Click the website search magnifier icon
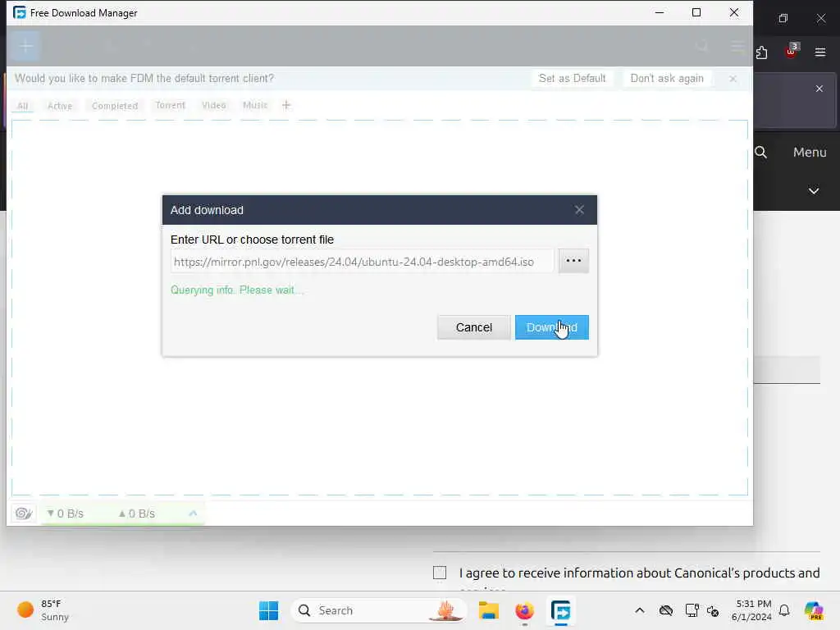Image resolution: width=840 pixels, height=630 pixels. click(x=760, y=152)
